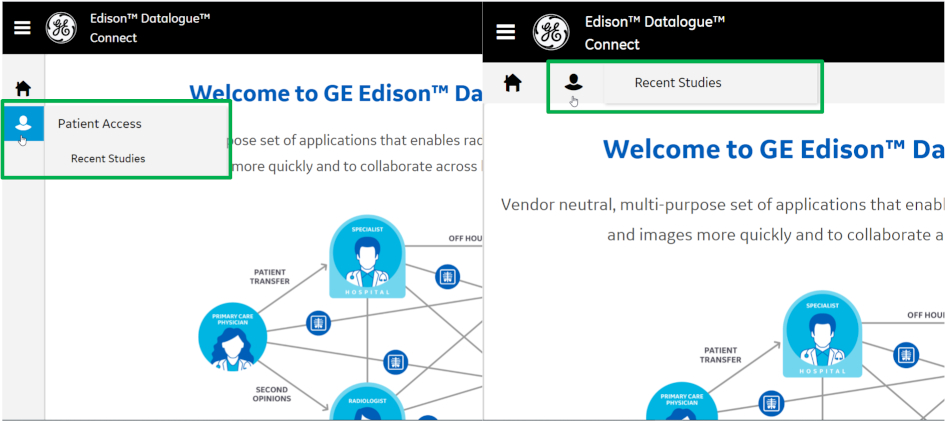Click SECOND OPINIONS label in diagram

point(272,394)
